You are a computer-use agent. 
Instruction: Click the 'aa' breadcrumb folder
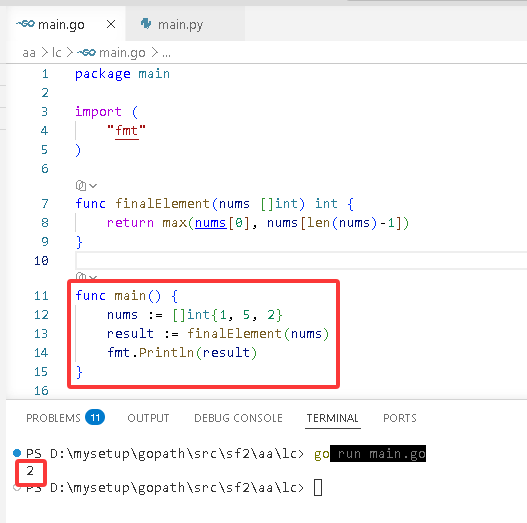29,53
